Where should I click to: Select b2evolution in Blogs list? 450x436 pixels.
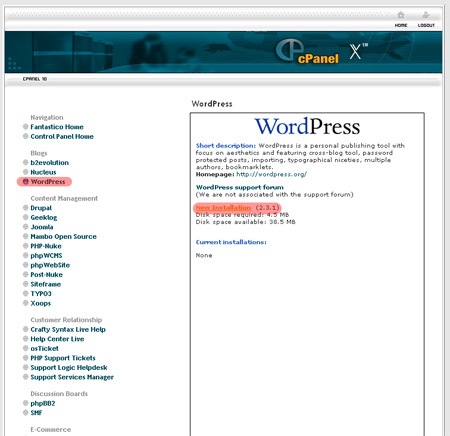(50, 163)
